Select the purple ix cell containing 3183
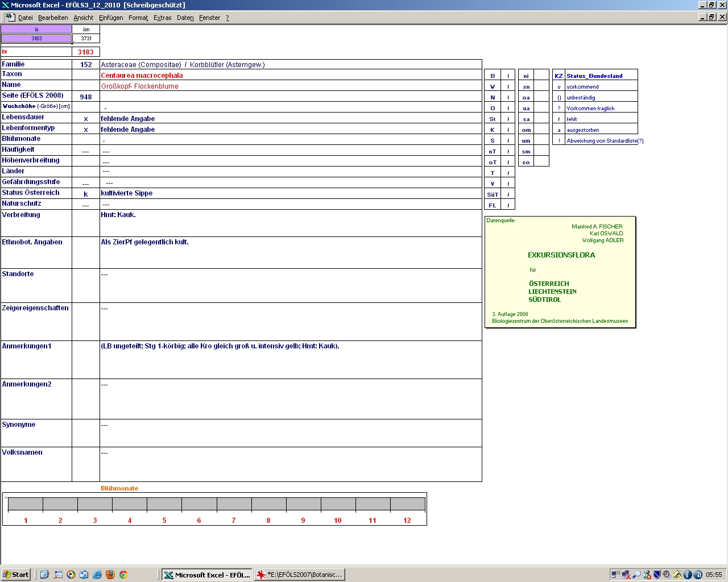The width and height of the screenshot is (728, 582). (x=36, y=39)
